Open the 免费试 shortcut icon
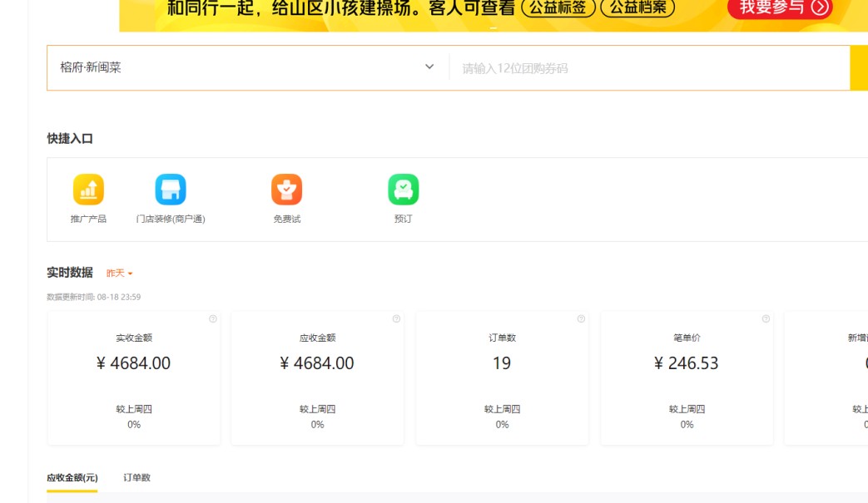 click(286, 190)
